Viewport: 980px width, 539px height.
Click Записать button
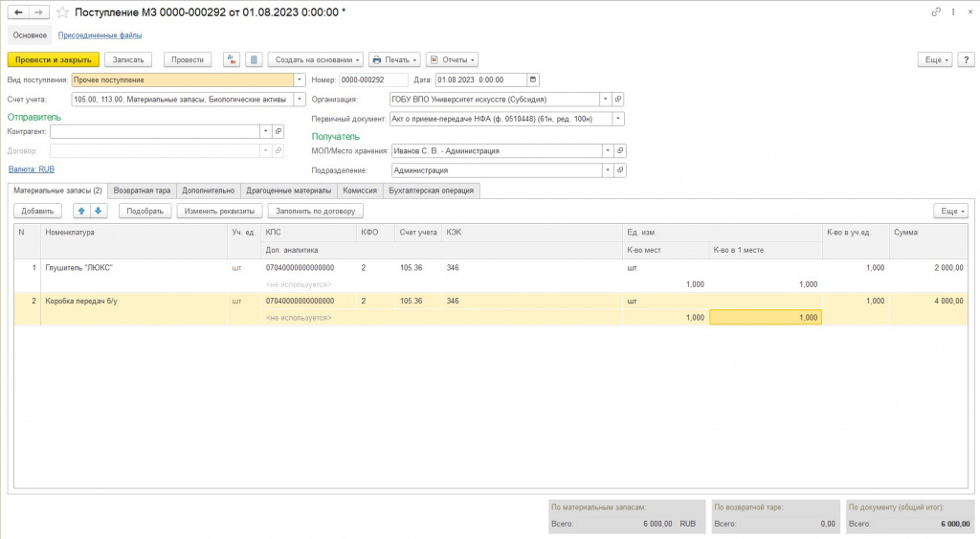pyautogui.click(x=128, y=60)
